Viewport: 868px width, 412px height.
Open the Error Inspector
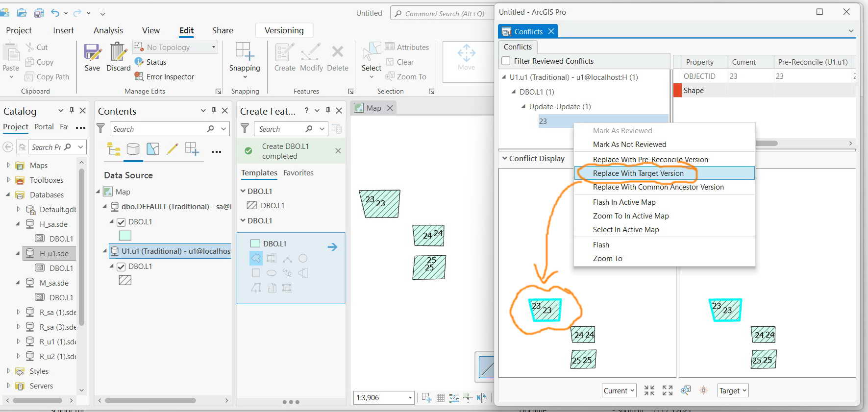click(164, 76)
